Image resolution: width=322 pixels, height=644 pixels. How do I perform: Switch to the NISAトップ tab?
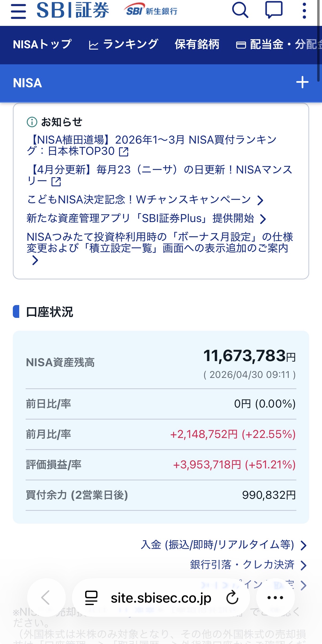pos(42,45)
